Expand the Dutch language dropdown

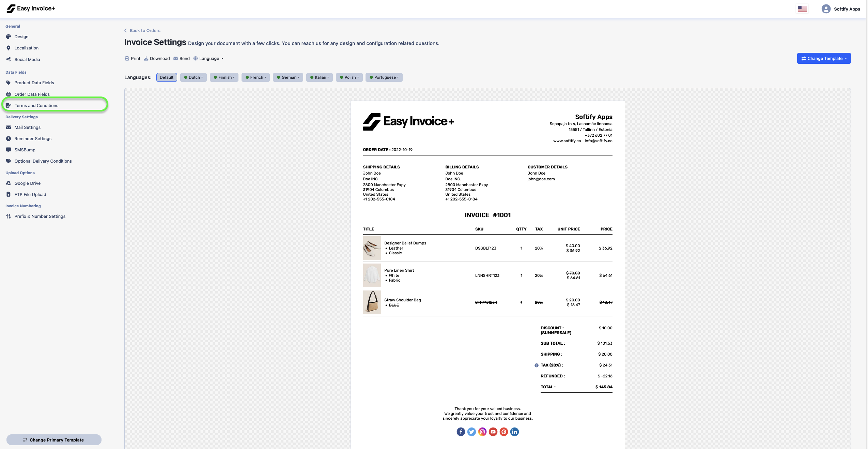coord(193,77)
